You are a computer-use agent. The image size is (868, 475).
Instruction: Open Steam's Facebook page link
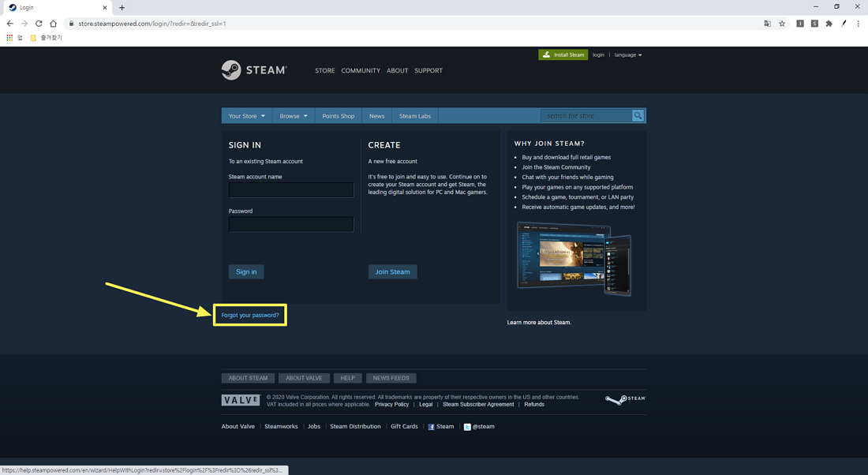(440, 426)
